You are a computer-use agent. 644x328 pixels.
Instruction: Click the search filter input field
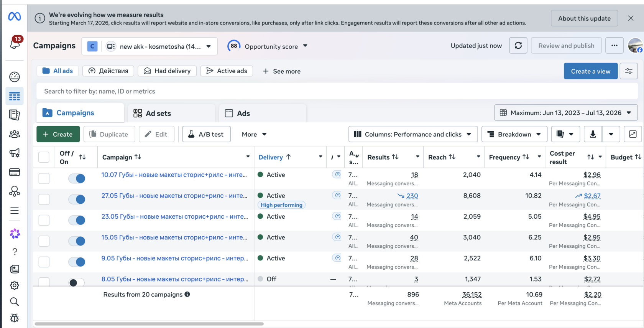coord(337,91)
